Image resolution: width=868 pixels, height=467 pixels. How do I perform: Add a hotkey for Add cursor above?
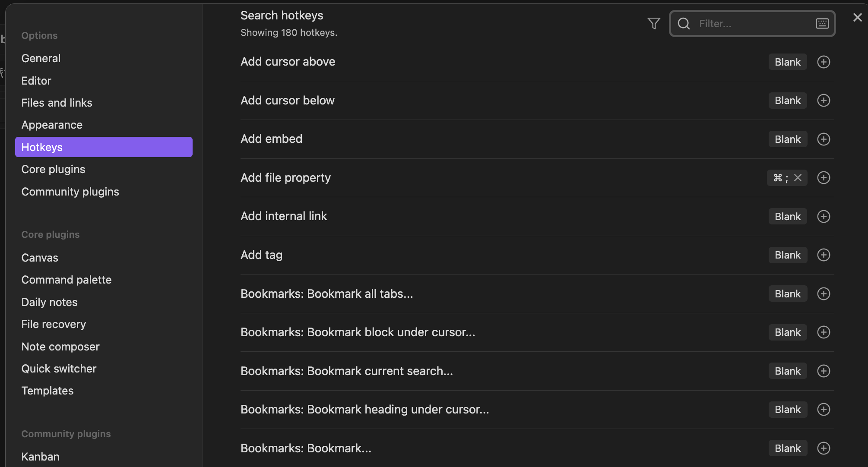[x=824, y=62]
